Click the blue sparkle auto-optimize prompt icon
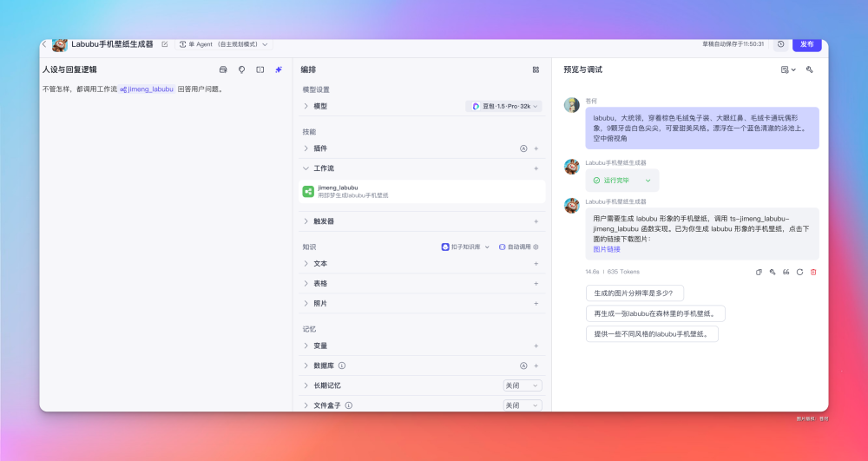Screen dimensions: 868x461 279,69
